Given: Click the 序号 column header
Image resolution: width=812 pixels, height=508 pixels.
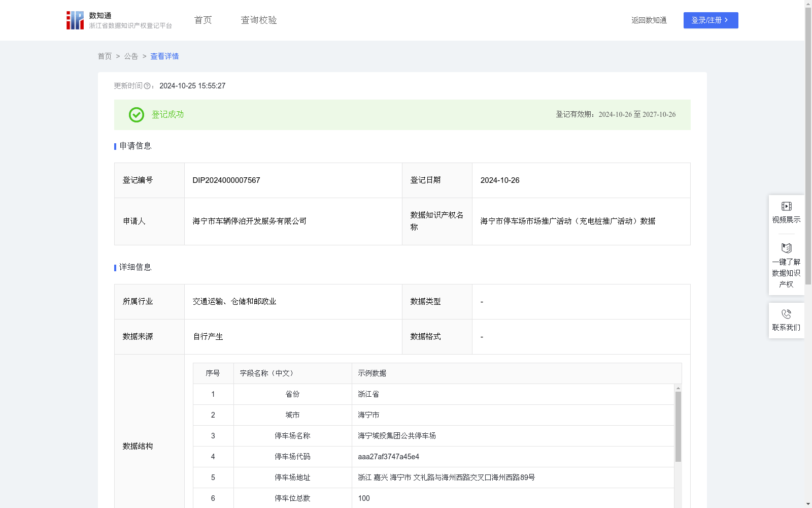Looking at the screenshot, I should (x=213, y=373).
